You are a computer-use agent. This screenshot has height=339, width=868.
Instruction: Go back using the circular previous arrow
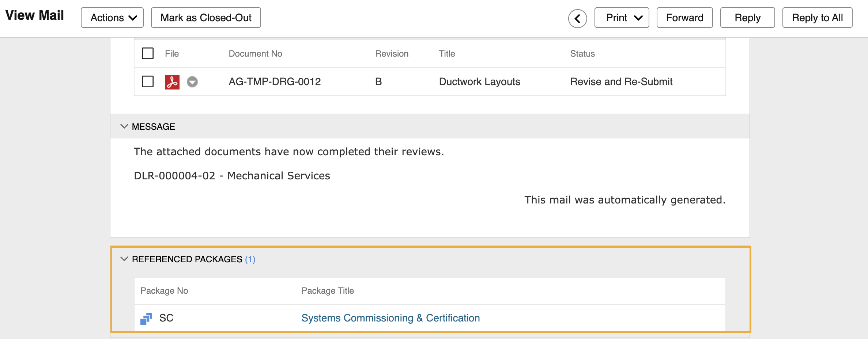point(577,18)
